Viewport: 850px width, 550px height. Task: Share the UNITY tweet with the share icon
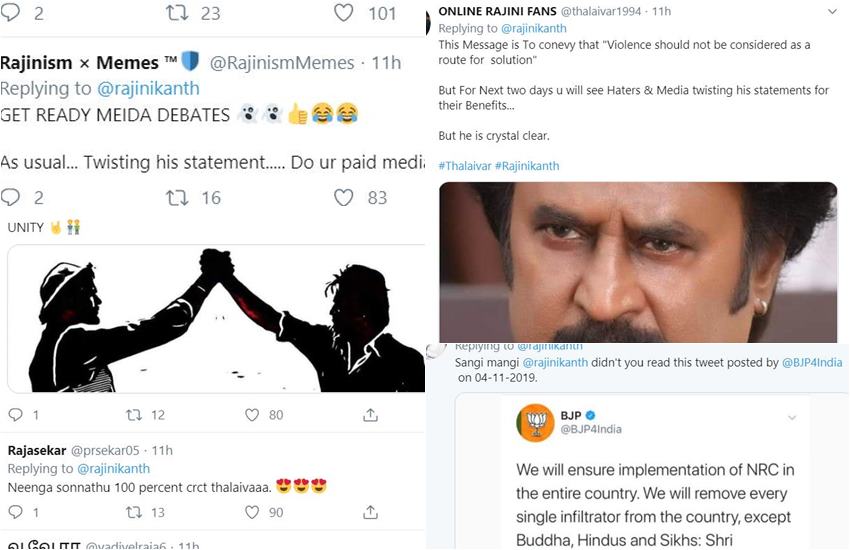pos(370,416)
